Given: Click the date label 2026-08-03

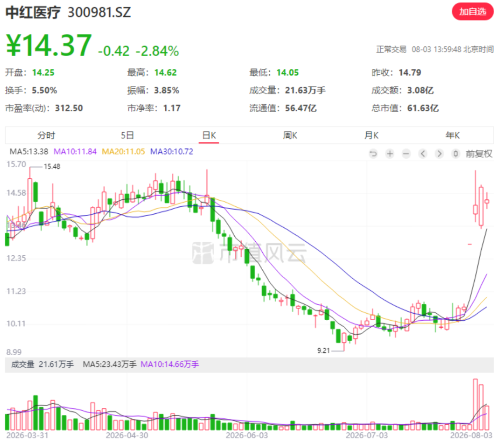Looking at the screenshot, I should 471,435.
